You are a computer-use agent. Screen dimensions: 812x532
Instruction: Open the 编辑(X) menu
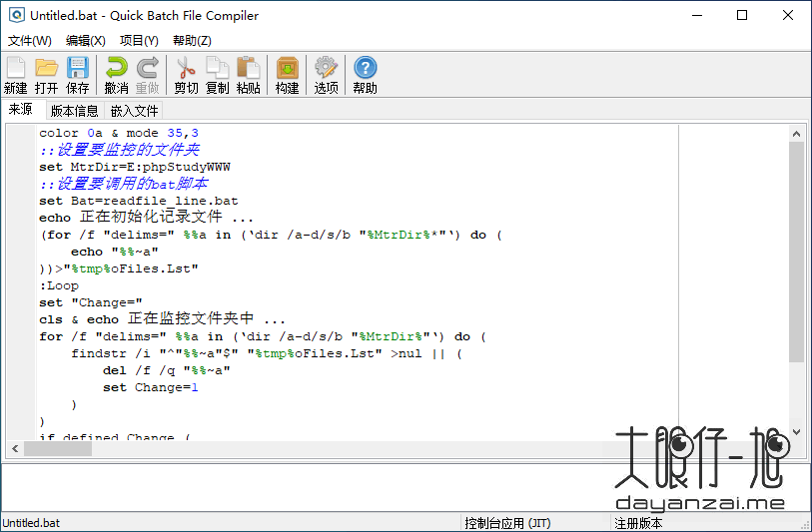86,40
